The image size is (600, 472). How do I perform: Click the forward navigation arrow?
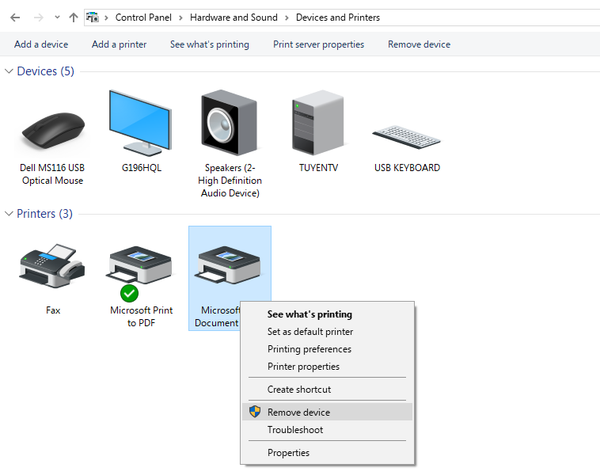tap(38, 18)
